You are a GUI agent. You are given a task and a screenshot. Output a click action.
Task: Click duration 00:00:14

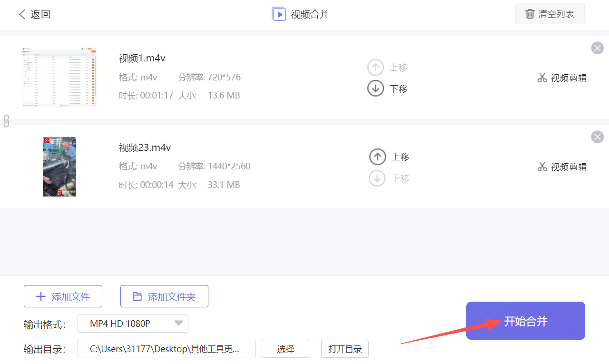pos(157,185)
